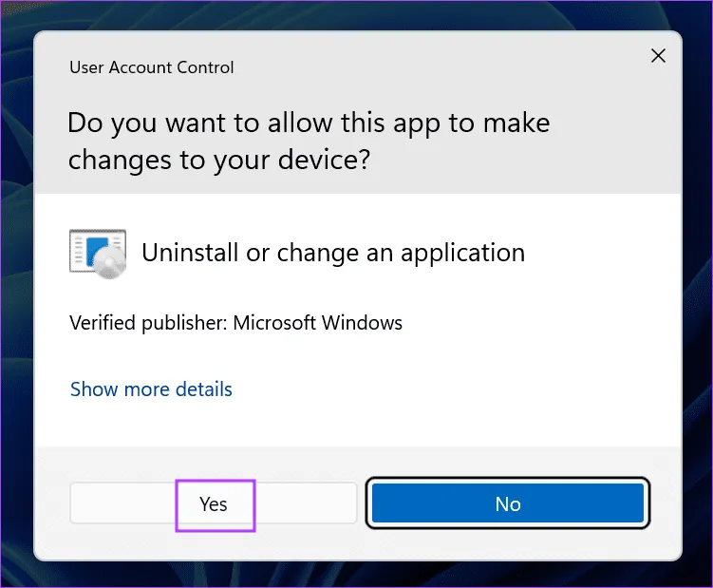
Task: Close the User Account Control dialog
Action: click(x=657, y=57)
